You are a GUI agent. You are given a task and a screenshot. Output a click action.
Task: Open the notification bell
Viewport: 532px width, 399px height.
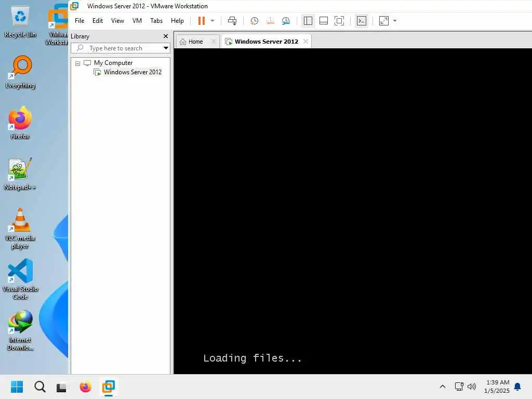click(x=518, y=387)
